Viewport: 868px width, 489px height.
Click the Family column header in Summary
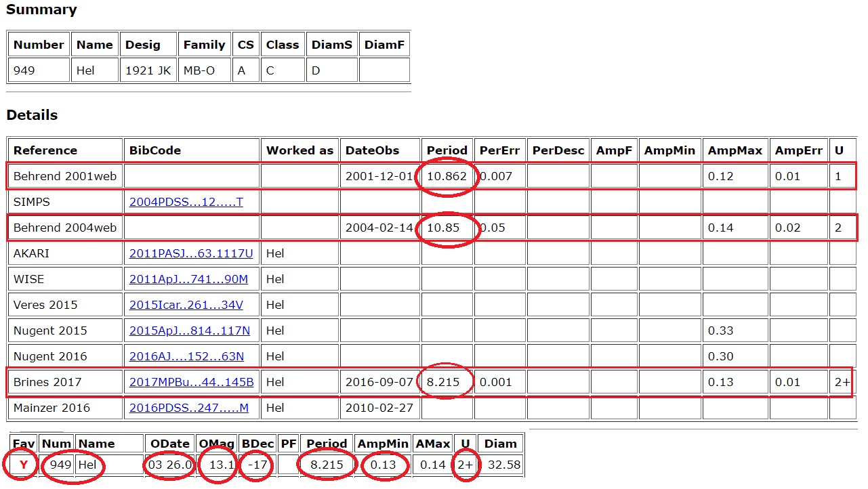[x=204, y=45]
